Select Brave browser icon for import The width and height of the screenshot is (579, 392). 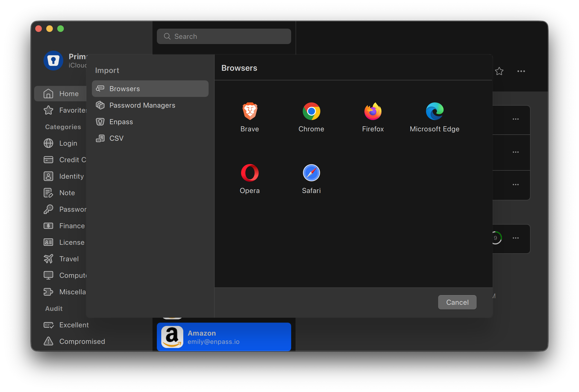pos(250,111)
